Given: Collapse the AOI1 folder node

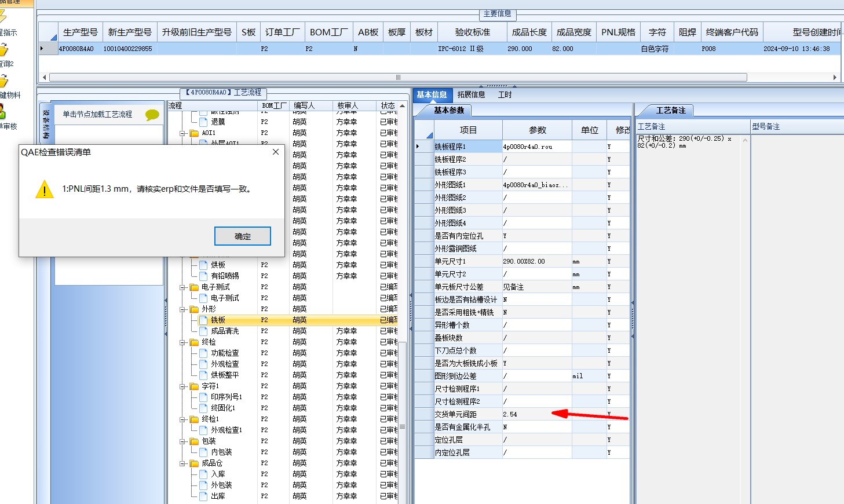Looking at the screenshot, I should pyautogui.click(x=183, y=133).
